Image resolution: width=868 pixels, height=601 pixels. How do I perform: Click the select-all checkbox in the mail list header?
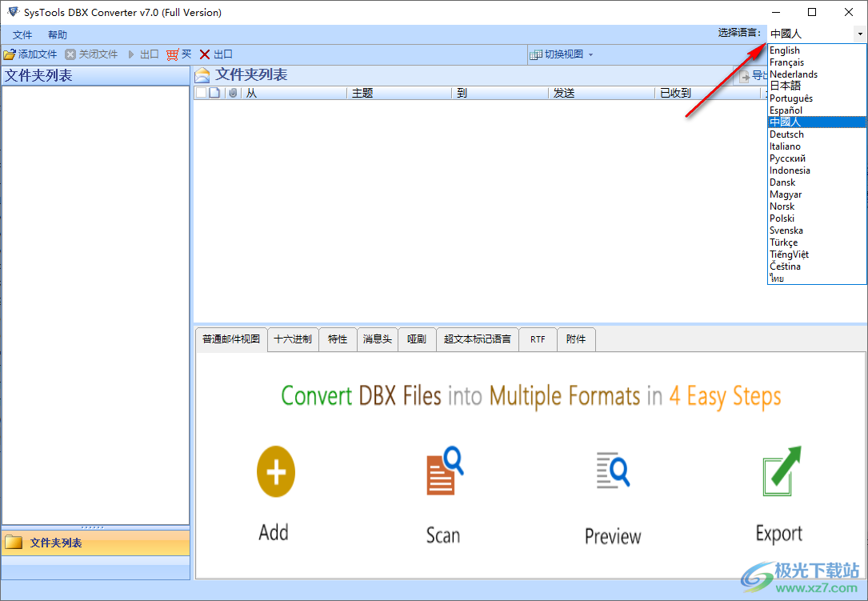[199, 92]
